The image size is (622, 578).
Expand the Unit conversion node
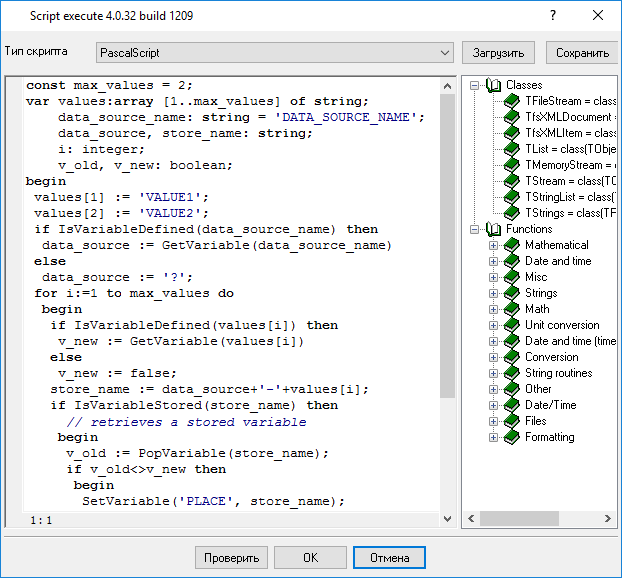(493, 325)
